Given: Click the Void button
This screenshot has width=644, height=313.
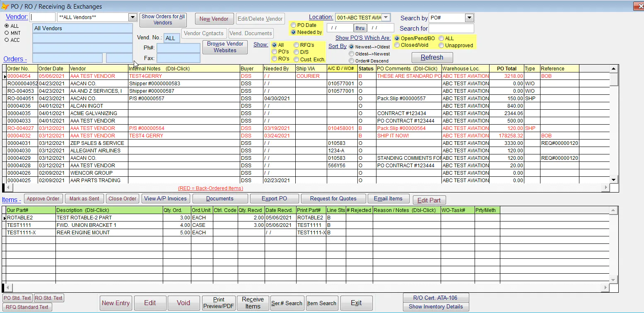Looking at the screenshot, I should click(x=183, y=303).
